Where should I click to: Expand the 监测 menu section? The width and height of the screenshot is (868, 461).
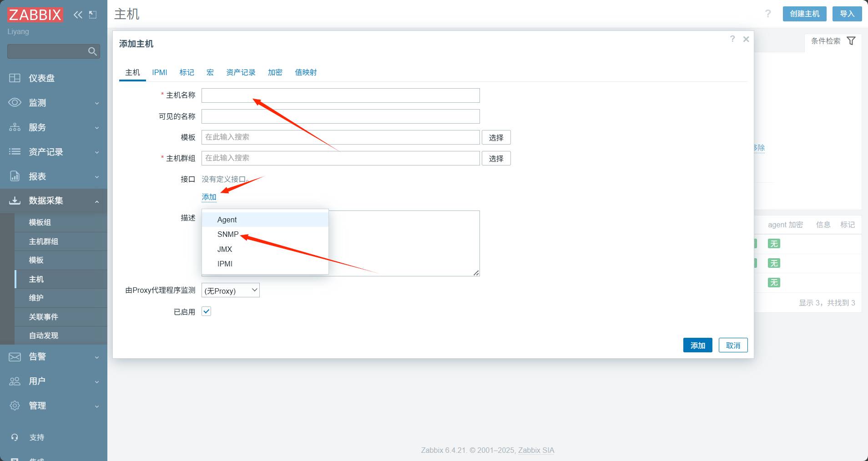click(x=97, y=103)
